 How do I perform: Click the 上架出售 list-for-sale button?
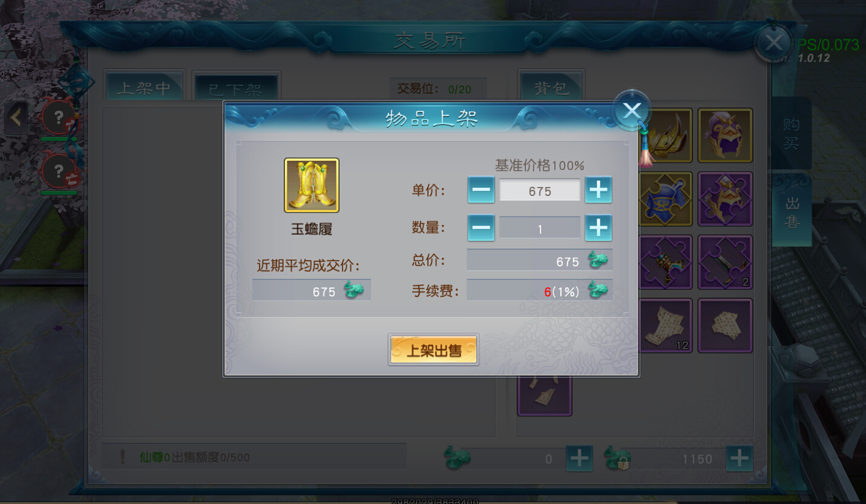(x=433, y=350)
